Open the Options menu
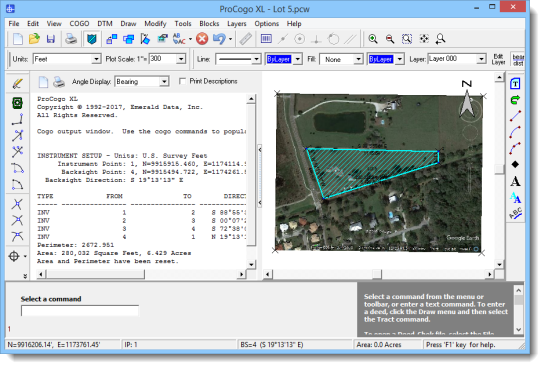Screen dimensions: 545x369 tap(267, 24)
